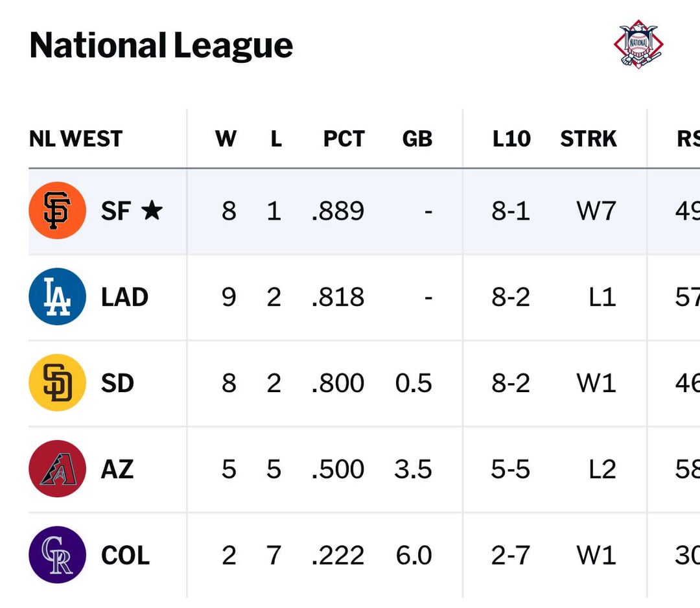Click the Colorado Rockies logo

pos(57,555)
